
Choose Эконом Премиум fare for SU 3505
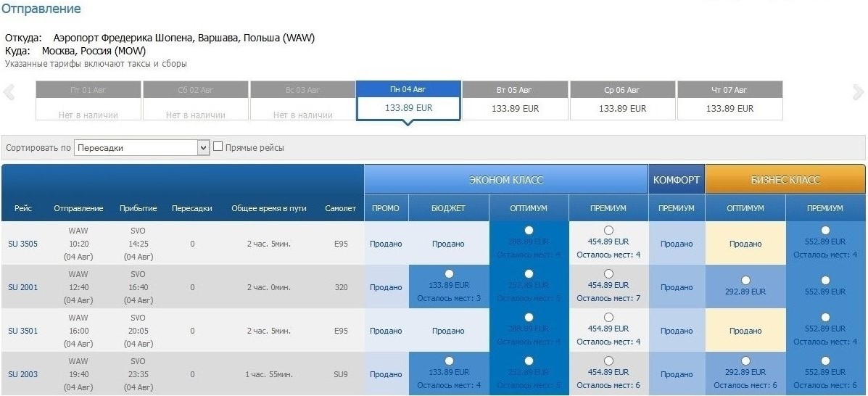(x=608, y=230)
